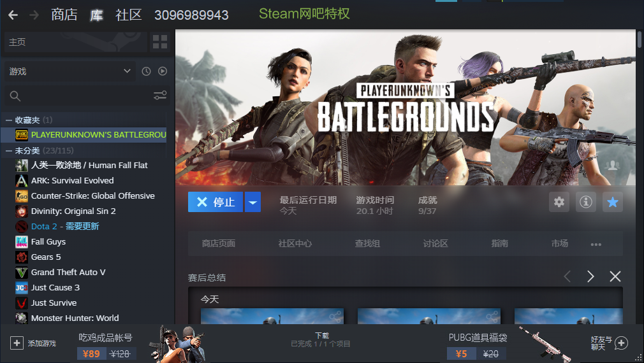Go forward with the right arrow
The width and height of the screenshot is (644, 363).
click(34, 15)
